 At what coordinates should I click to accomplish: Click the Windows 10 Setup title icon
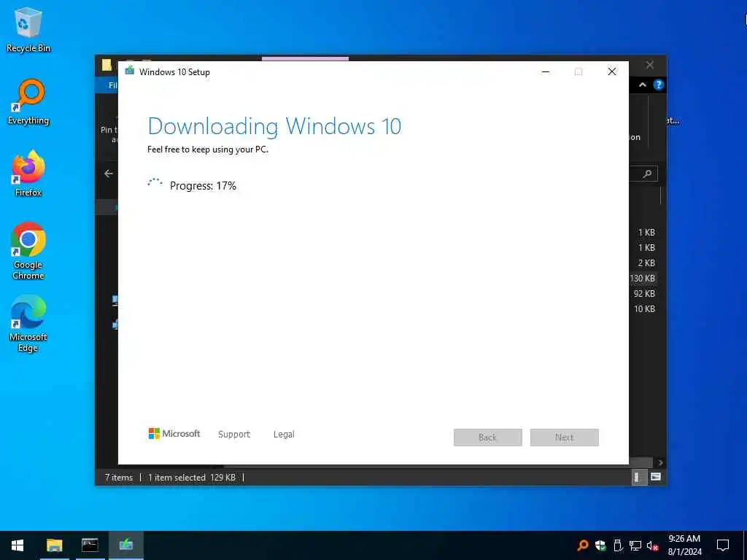(130, 71)
